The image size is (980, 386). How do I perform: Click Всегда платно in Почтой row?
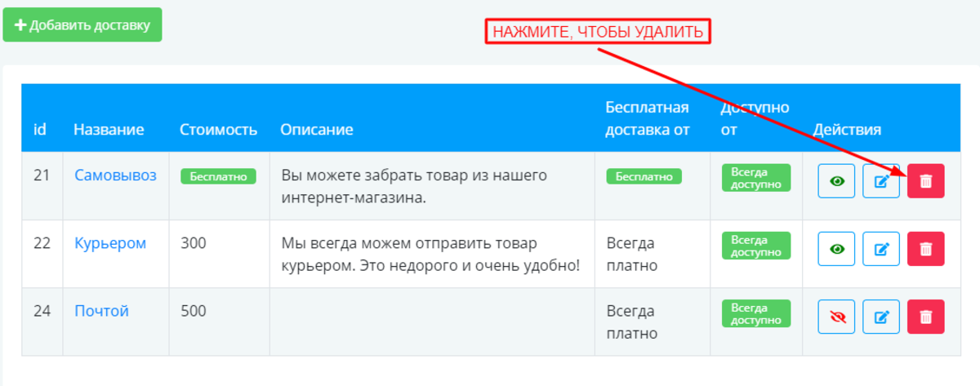(x=632, y=322)
